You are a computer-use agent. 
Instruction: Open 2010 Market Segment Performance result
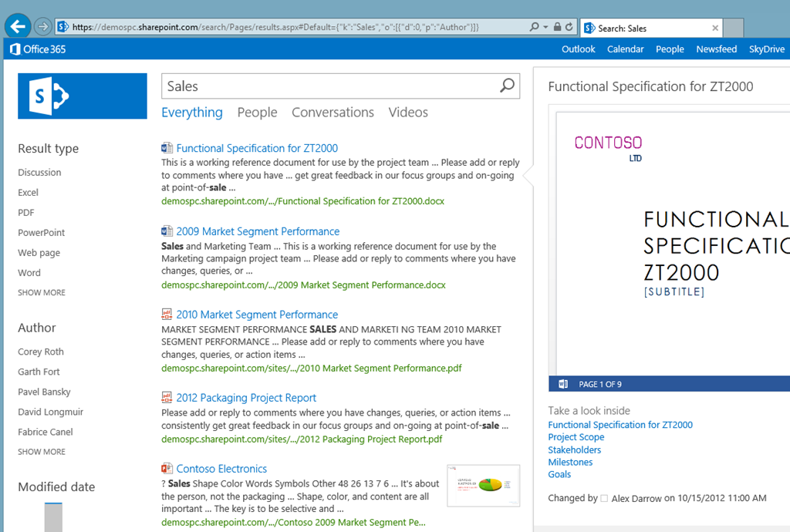(257, 315)
